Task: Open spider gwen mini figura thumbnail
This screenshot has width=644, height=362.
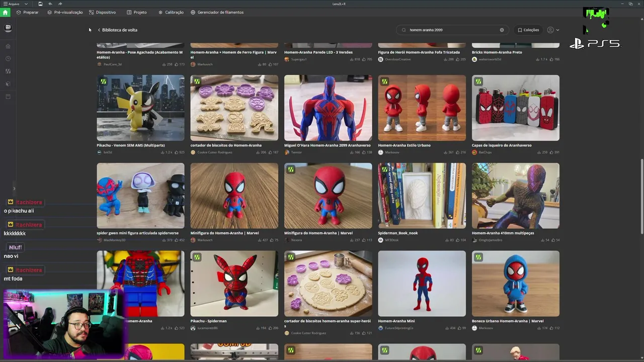Action: [x=140, y=196]
